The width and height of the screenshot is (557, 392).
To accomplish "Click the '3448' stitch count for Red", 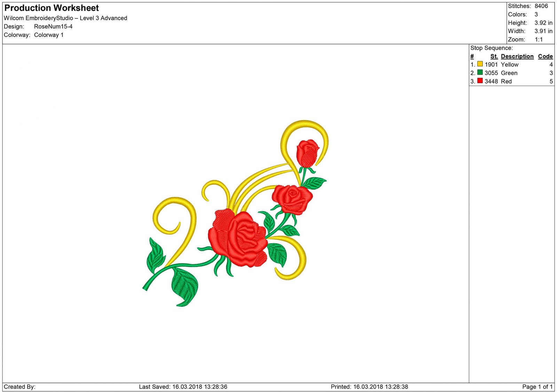I will (x=491, y=81).
